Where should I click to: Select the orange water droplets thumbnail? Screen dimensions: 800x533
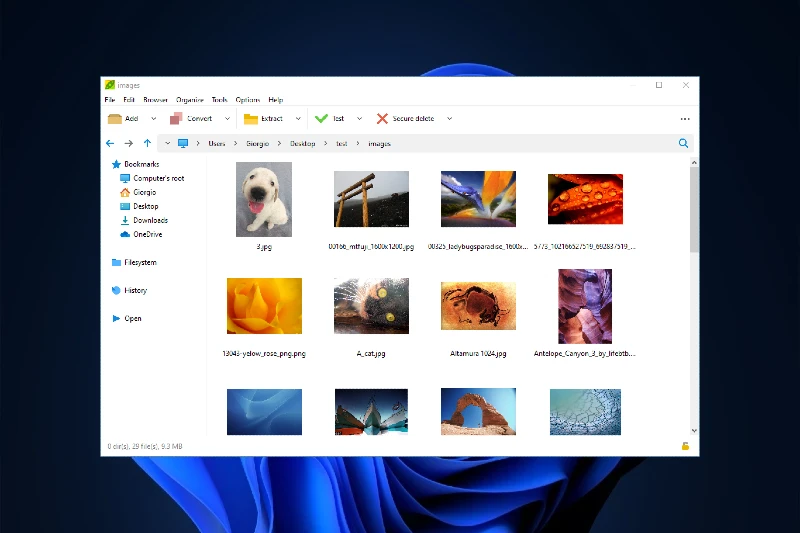pos(585,199)
